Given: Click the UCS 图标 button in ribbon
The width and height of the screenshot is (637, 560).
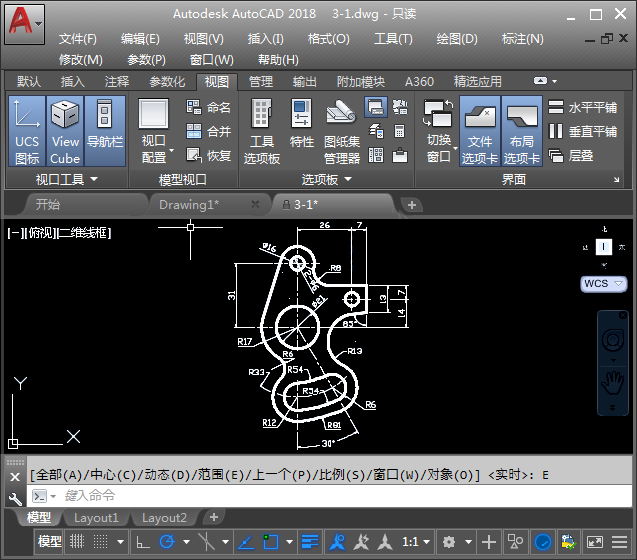Looking at the screenshot, I should point(27,132).
